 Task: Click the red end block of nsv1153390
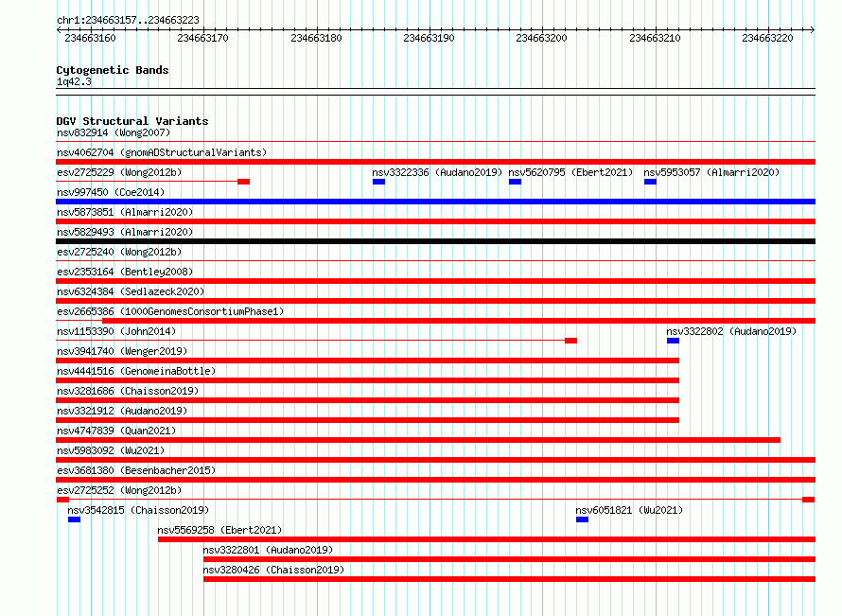(x=570, y=341)
